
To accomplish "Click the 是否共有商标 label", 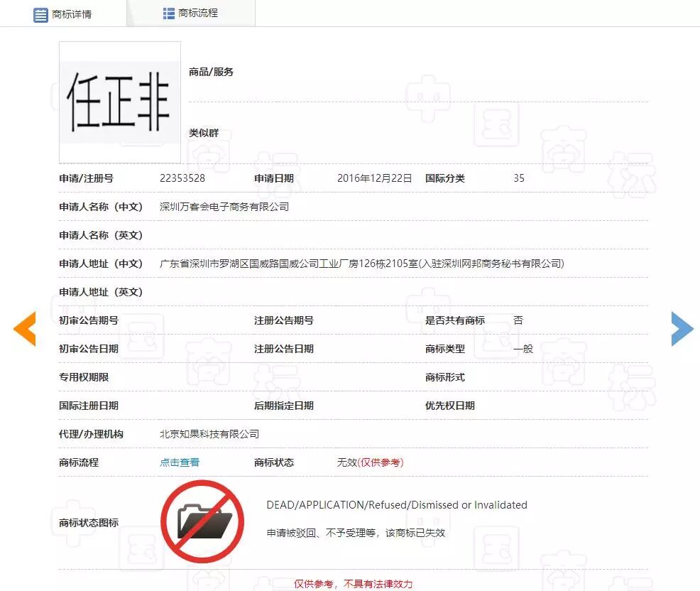I will pos(455,320).
